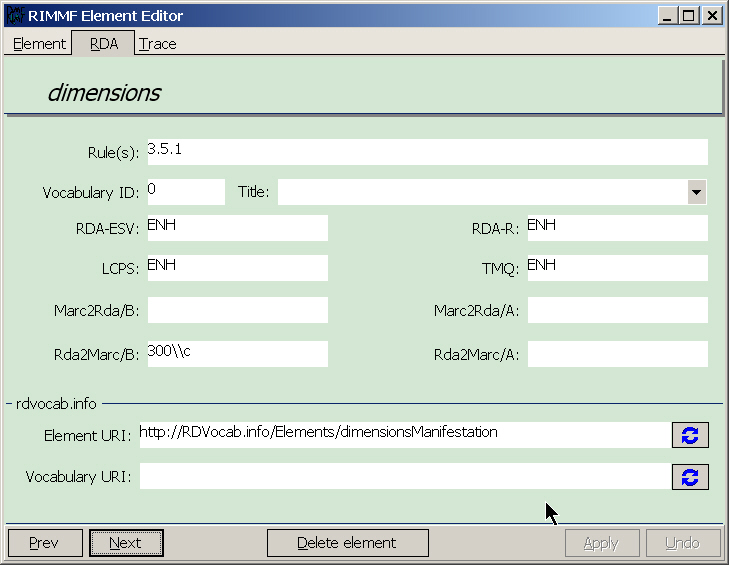Click into the Rule(s) field
The image size is (729, 565).
pos(428,152)
